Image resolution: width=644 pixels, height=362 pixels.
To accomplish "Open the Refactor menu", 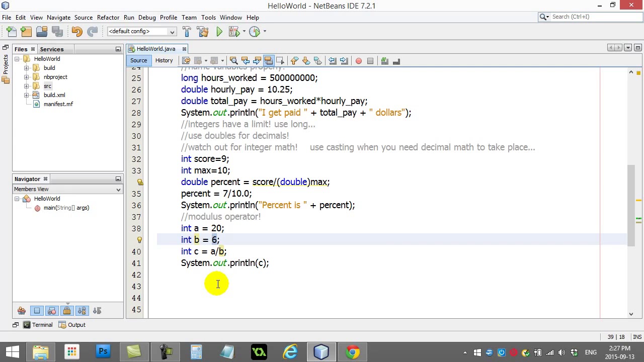I will (x=108, y=18).
